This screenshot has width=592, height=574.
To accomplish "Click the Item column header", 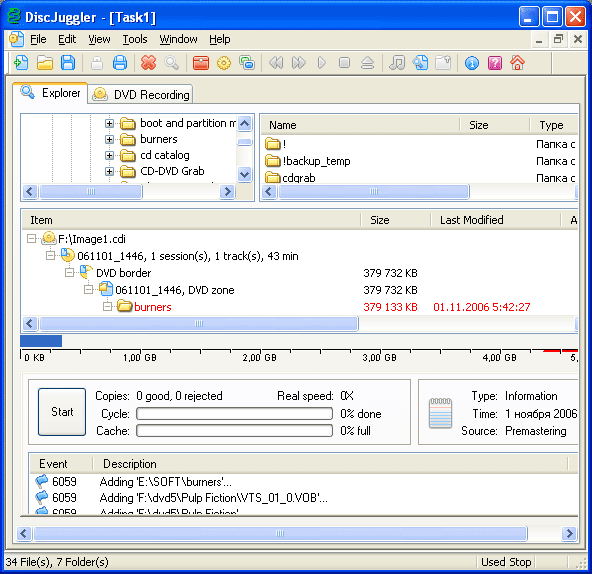I will 191,220.
